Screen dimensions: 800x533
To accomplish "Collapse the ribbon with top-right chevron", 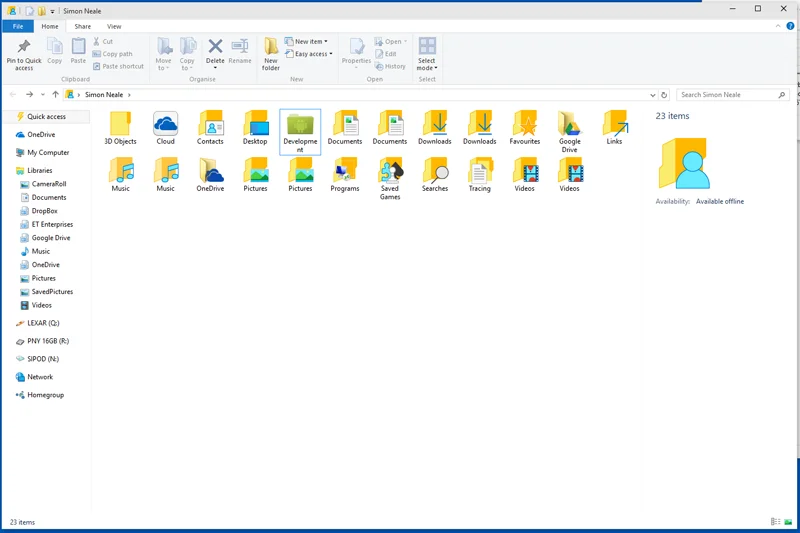I will click(778, 26).
